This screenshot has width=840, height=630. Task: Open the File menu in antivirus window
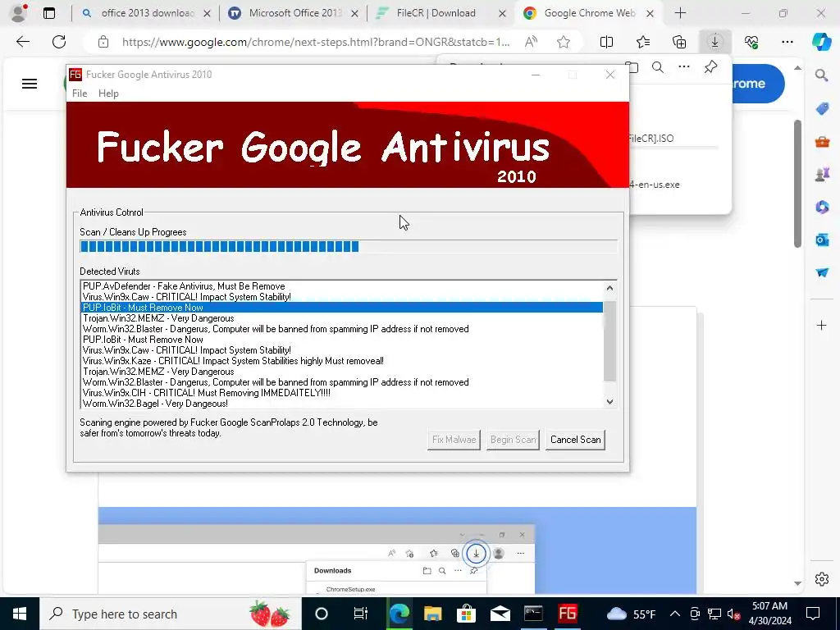coord(80,94)
